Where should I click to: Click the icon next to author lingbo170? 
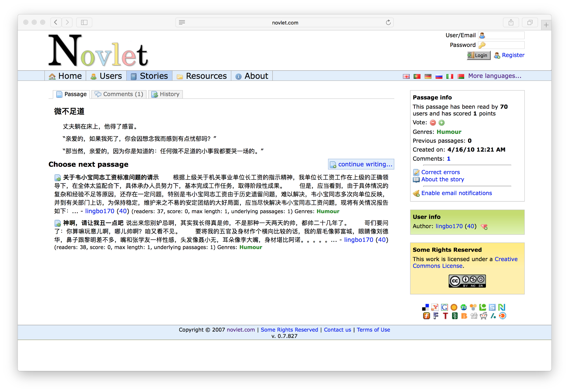484,226
